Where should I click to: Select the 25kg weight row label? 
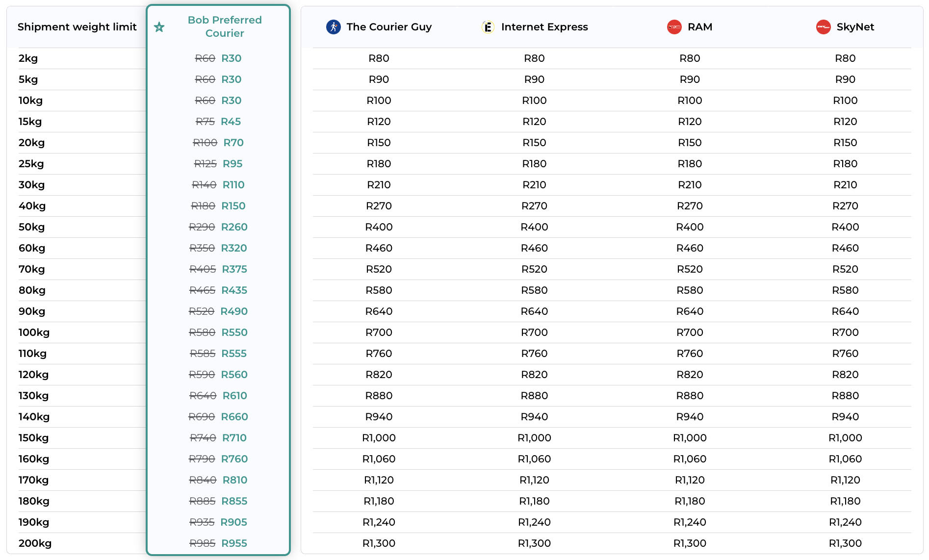31,164
